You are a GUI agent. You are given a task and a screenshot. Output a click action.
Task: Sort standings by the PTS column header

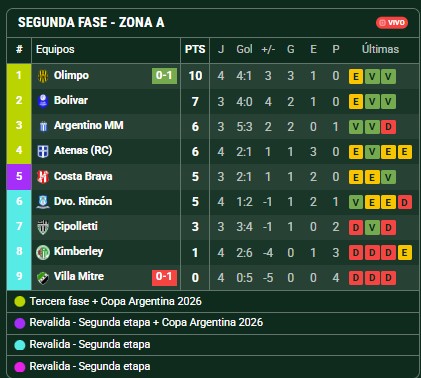[195, 49]
